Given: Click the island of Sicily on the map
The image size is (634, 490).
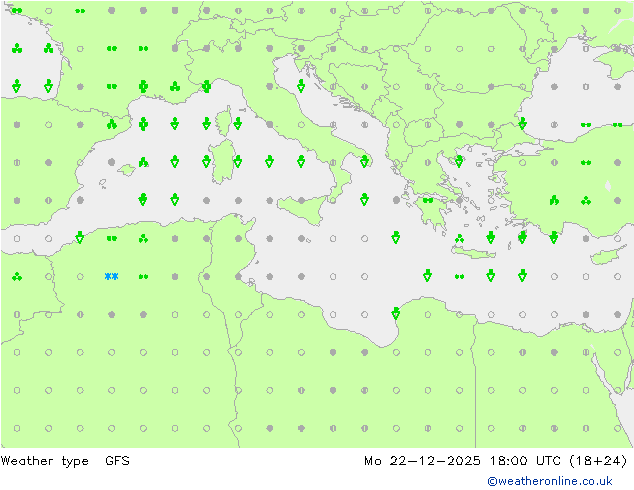Looking at the screenshot, I should [302, 208].
